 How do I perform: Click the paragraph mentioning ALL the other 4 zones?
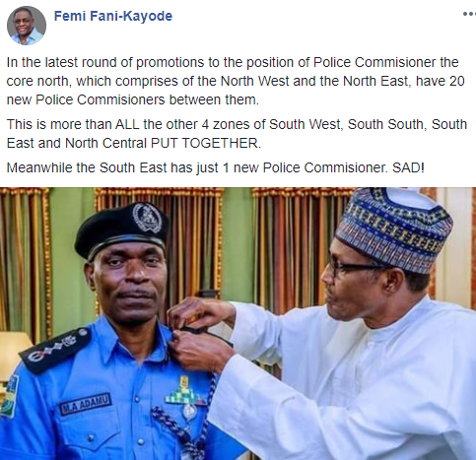[x=237, y=134]
